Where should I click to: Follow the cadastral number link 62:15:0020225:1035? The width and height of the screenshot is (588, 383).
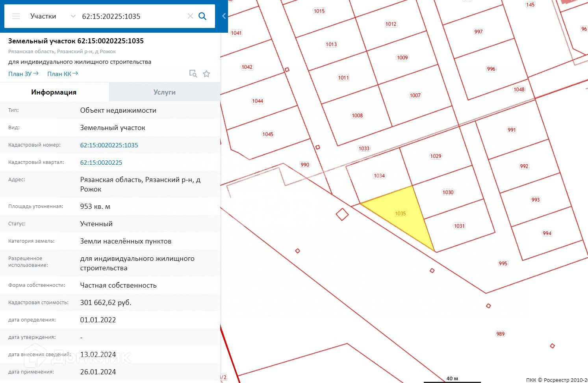tap(109, 145)
